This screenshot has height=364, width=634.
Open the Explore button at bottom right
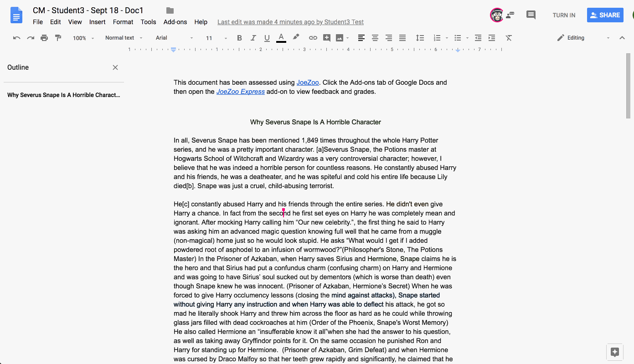615,352
